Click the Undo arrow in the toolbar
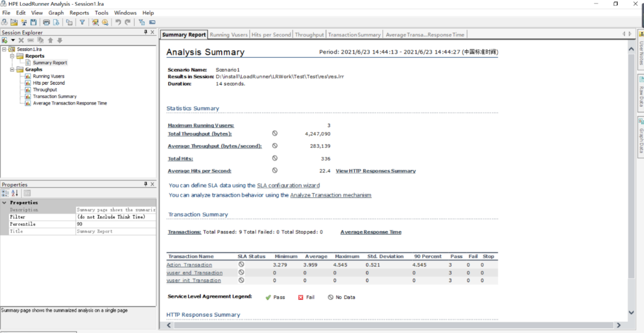Image resolution: width=644 pixels, height=333 pixels. click(x=118, y=22)
